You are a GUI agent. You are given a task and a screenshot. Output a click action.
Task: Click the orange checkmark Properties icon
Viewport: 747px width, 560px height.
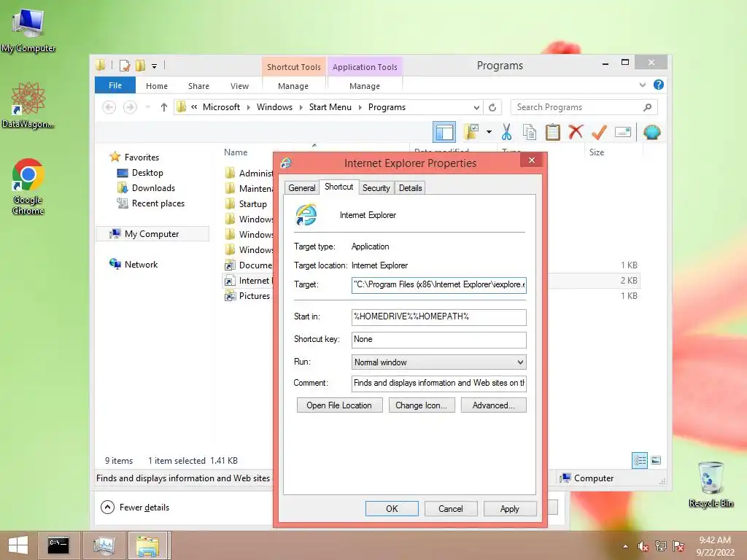point(599,132)
